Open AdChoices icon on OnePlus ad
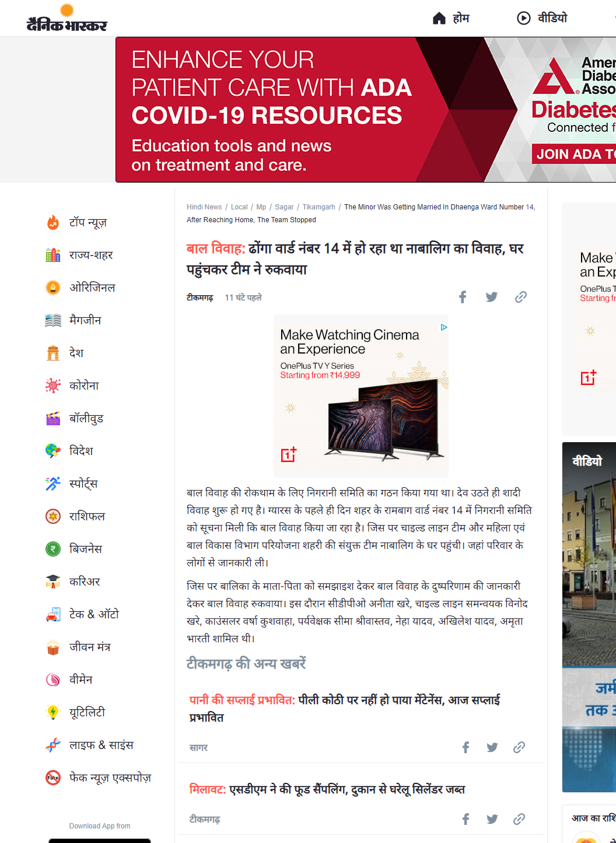 pos(444,327)
